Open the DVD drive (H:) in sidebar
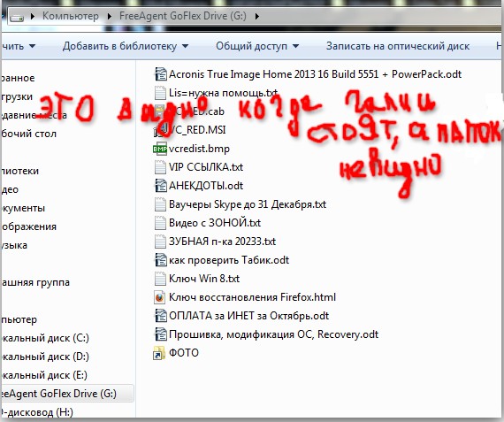 tap(37, 412)
